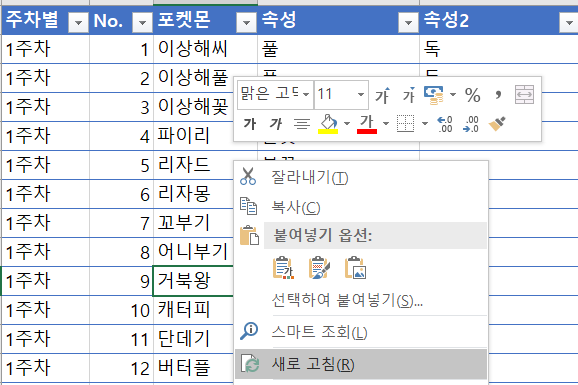Select cell 파이리
This screenshot has width=578, height=385.
(194, 136)
